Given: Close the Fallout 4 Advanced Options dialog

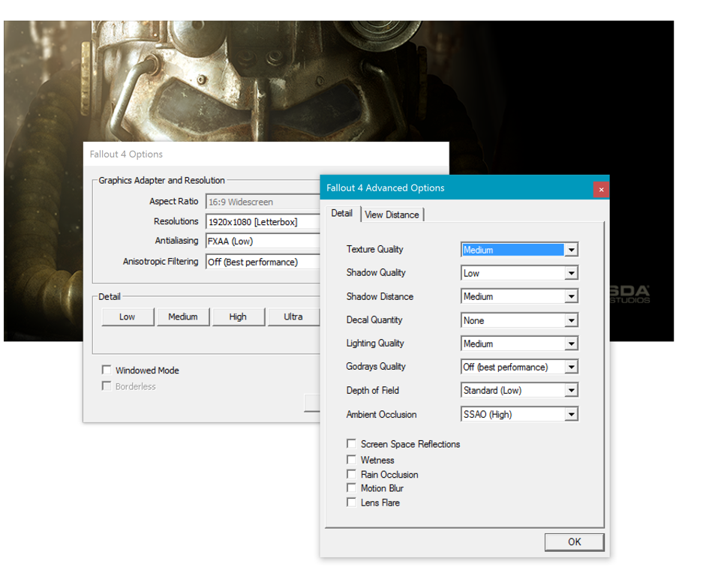Looking at the screenshot, I should [x=601, y=189].
